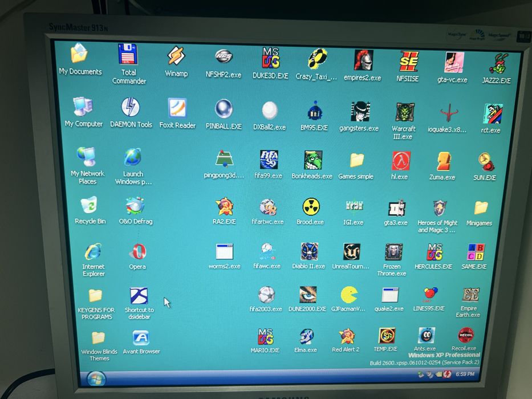Screen dimensions: 532x399
Task: Select the MARIO.EXE MS-DOS icon
Action: pos(266,336)
